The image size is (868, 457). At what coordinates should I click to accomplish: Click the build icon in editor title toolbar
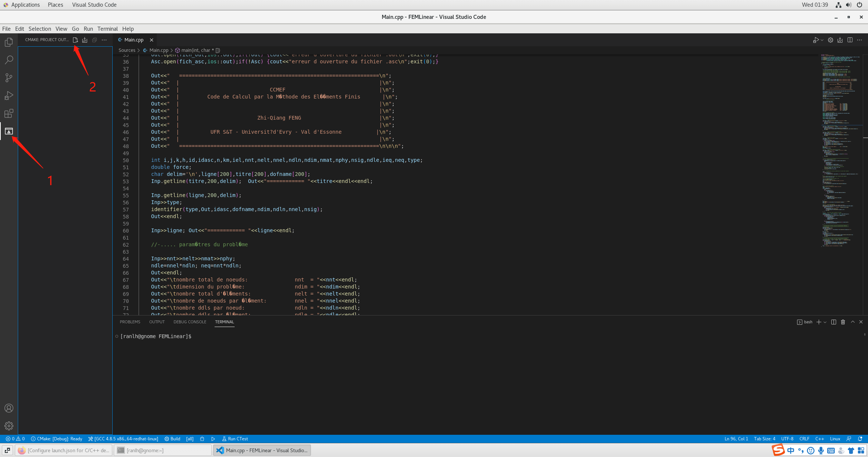(840, 40)
